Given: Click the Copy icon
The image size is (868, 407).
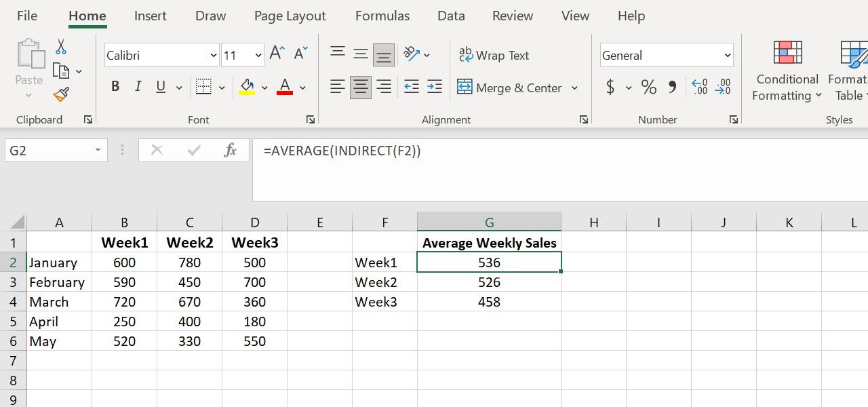Looking at the screenshot, I should coord(62,70).
